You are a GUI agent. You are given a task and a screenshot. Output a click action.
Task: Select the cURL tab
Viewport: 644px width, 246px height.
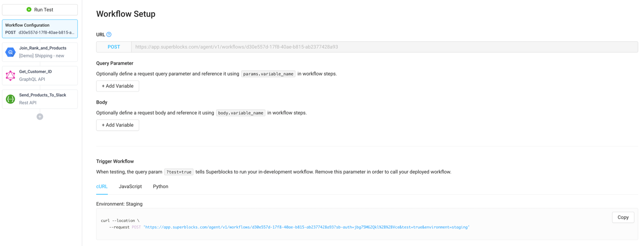coord(102,186)
